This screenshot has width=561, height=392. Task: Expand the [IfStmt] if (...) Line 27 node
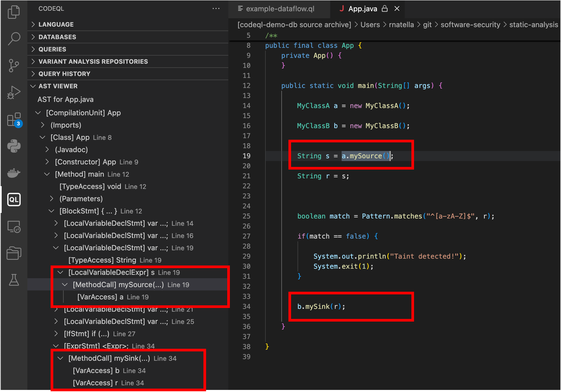tap(56, 334)
